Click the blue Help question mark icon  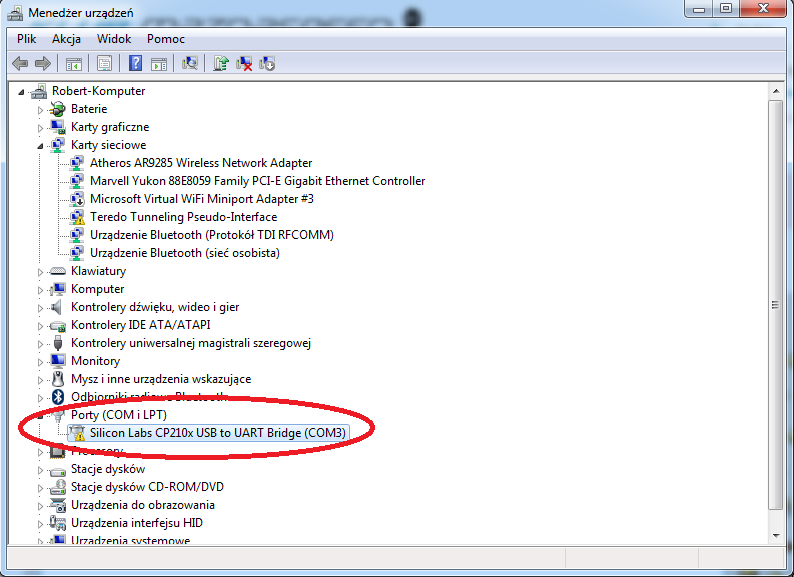click(x=136, y=63)
